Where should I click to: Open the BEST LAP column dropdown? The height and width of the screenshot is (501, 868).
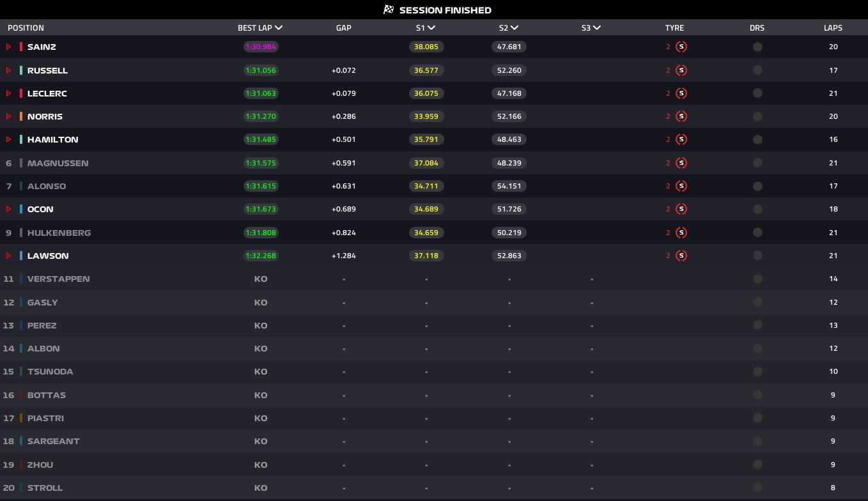(x=279, y=28)
